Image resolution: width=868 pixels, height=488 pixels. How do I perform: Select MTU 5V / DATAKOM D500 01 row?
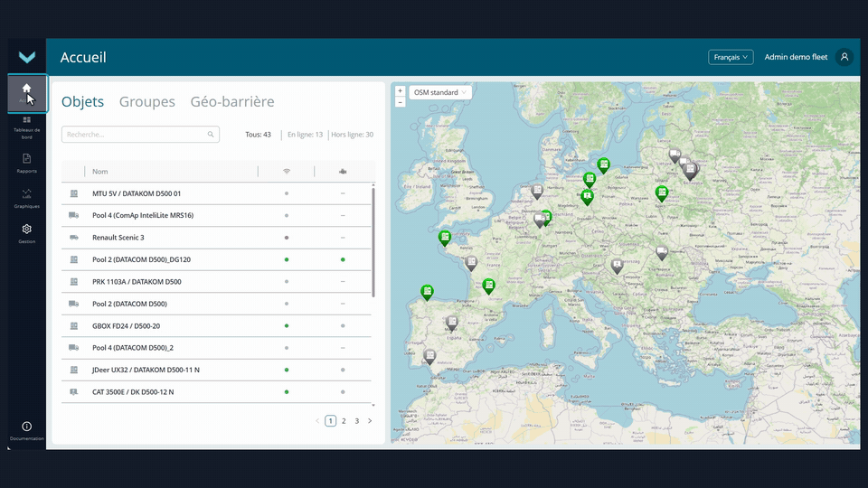pyautogui.click(x=216, y=193)
